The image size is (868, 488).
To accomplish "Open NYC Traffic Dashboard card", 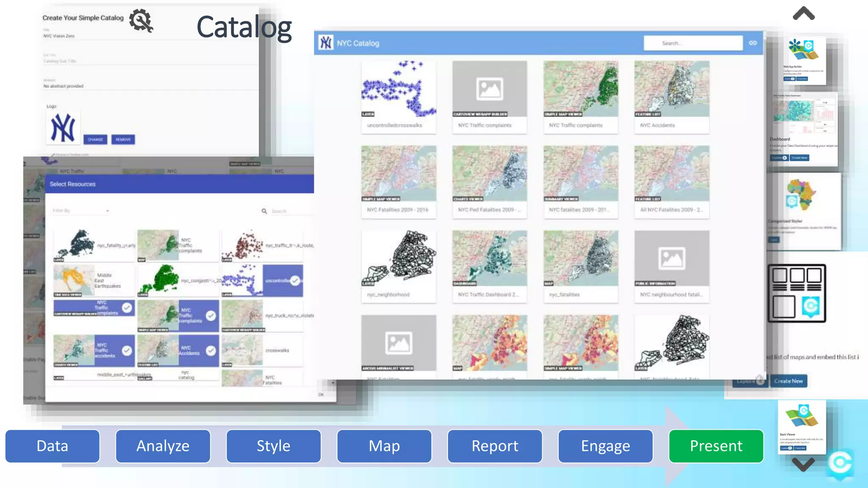I will pos(490,266).
